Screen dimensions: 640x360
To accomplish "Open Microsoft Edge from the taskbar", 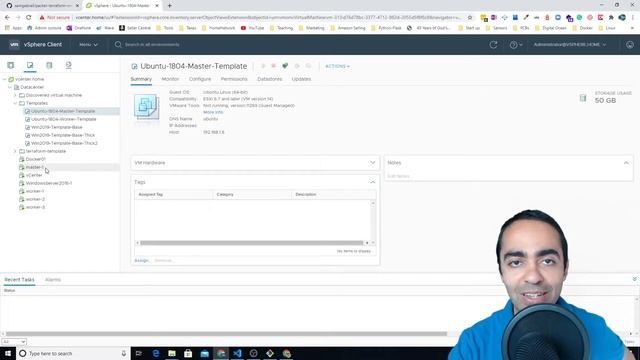I will point(156,353).
